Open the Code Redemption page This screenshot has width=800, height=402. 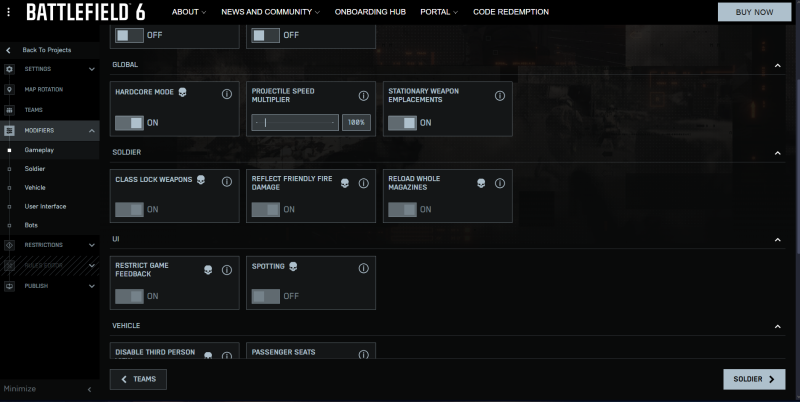coord(511,12)
